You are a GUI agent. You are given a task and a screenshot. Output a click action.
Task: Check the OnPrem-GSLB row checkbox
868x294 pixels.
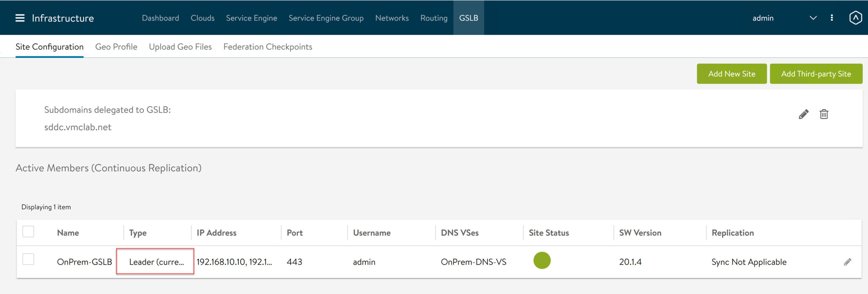coord(28,259)
